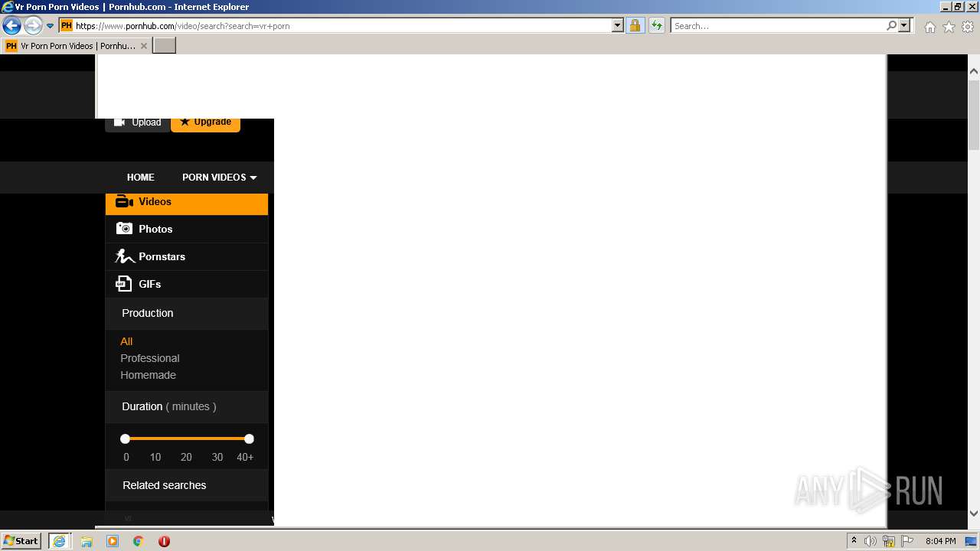
Task: Click the orange duration slider track
Action: 187,439
